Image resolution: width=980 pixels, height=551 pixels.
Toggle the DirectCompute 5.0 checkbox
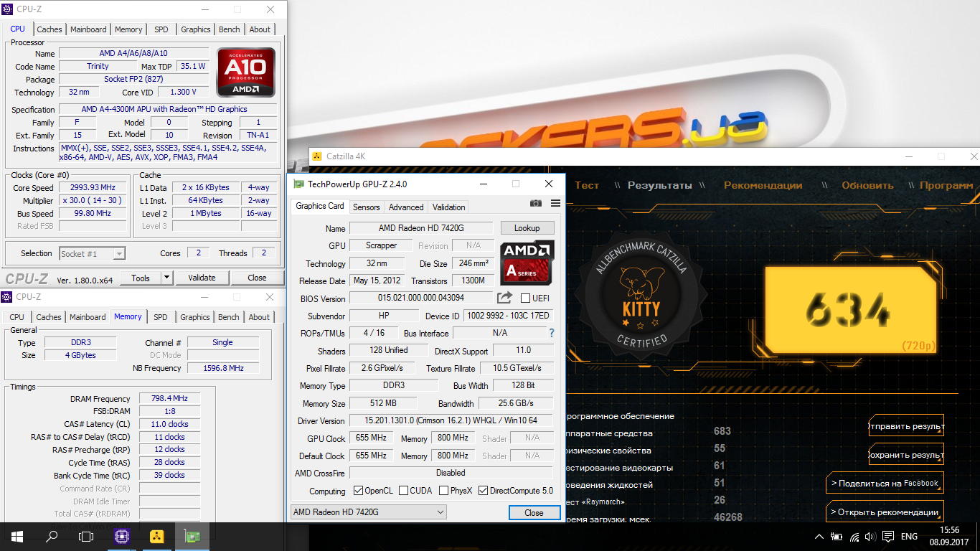483,491
